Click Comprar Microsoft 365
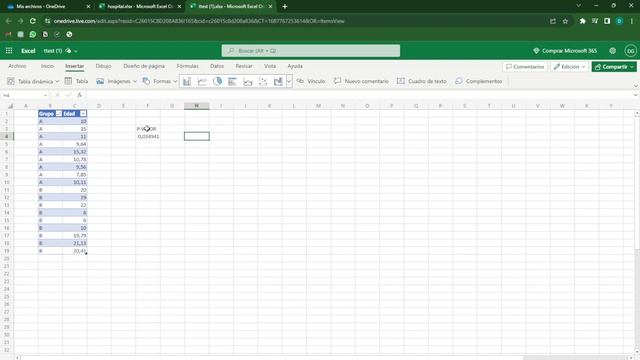640x360 pixels. coord(565,51)
